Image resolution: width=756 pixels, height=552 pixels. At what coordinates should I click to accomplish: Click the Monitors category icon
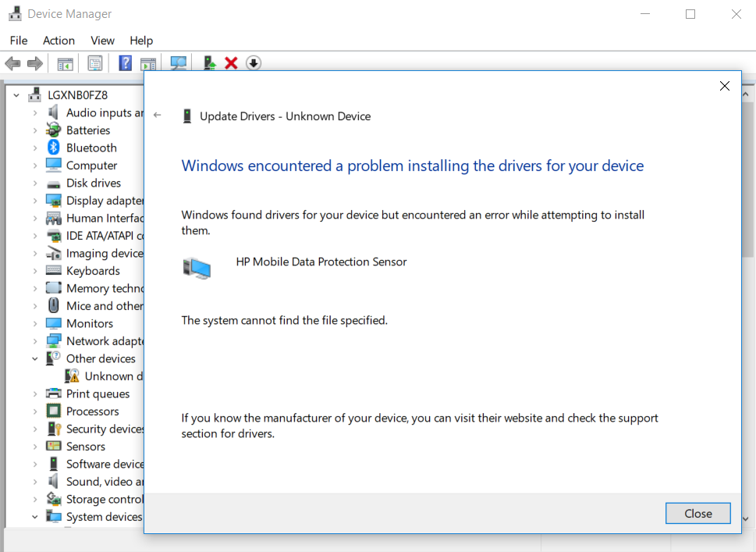coord(54,323)
